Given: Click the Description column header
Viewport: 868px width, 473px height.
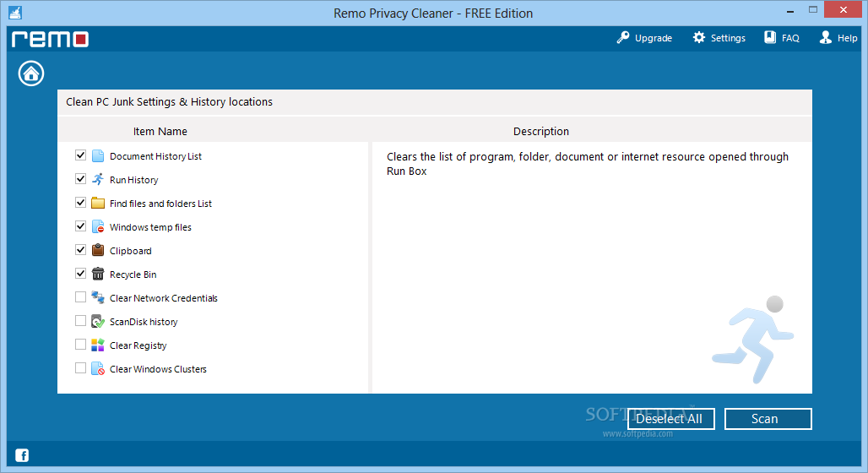Looking at the screenshot, I should tap(541, 131).
